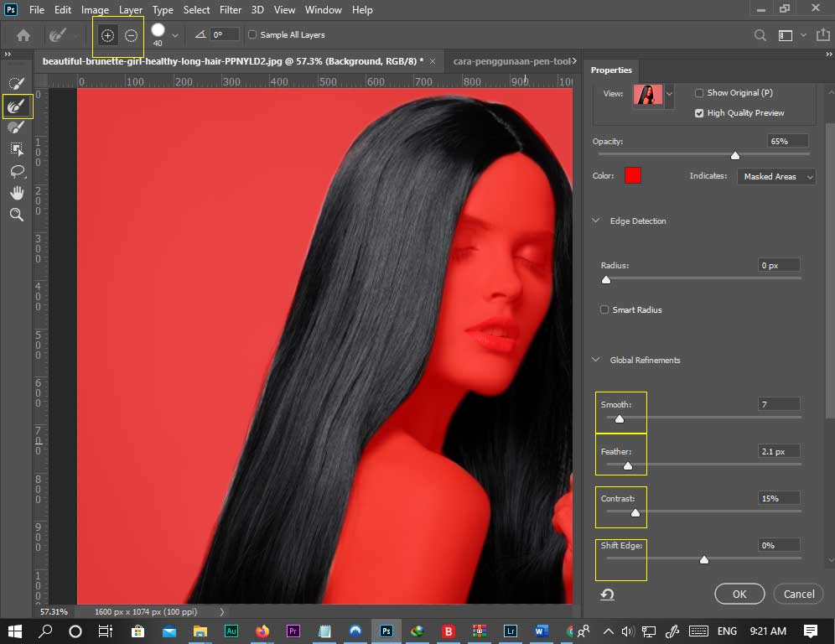The image size is (835, 644).
Task: Open Adobe Audition from taskbar
Action: [x=231, y=631]
